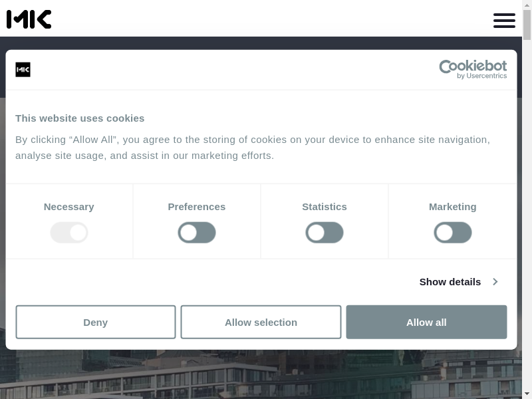Enable the Statistics cookies switch
This screenshot has width=532, height=399.
pos(325,233)
